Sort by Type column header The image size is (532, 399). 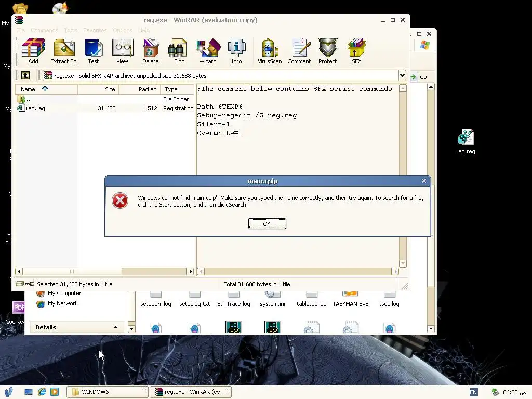coord(177,89)
